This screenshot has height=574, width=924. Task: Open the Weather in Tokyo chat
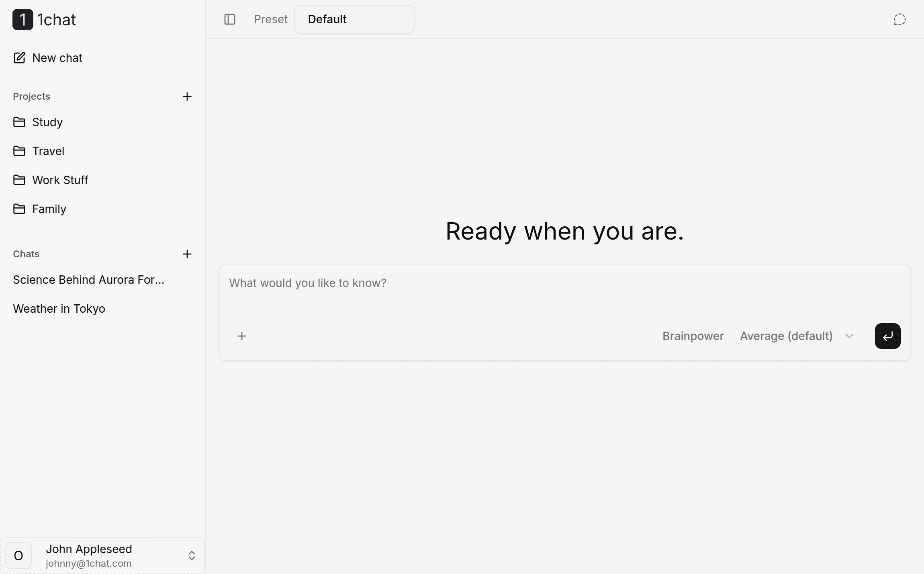coord(59,309)
